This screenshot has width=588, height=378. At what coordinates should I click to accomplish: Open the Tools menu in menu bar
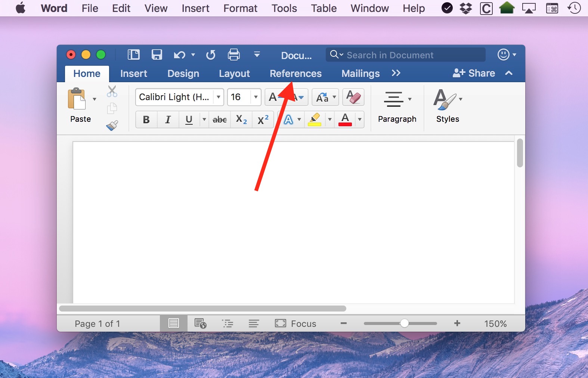click(x=284, y=8)
